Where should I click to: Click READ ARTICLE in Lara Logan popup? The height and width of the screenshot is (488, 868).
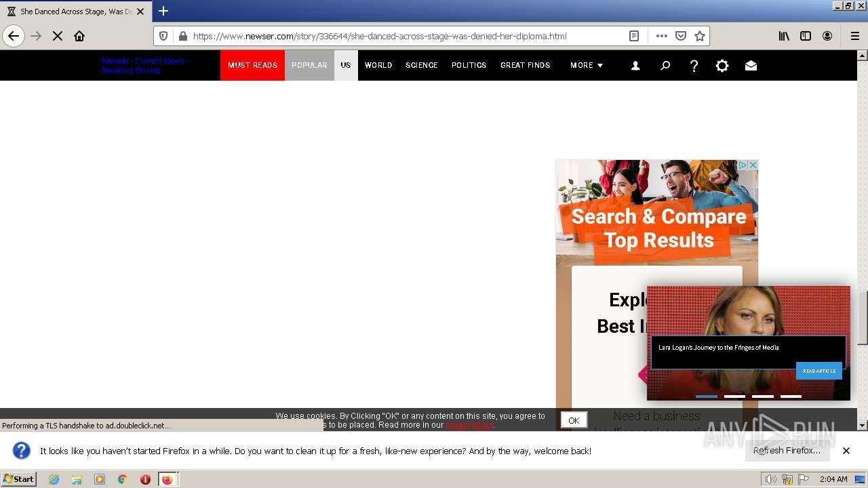point(819,371)
